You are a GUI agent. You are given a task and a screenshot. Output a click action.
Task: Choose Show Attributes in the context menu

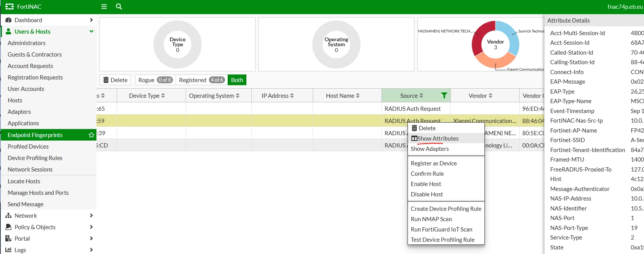(x=446, y=138)
